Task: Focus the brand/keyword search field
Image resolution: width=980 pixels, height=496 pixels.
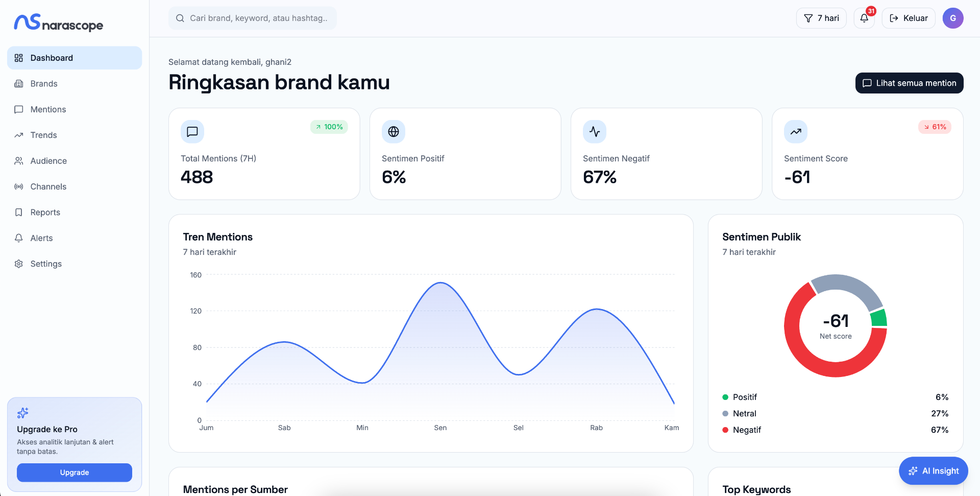Action: [x=253, y=18]
